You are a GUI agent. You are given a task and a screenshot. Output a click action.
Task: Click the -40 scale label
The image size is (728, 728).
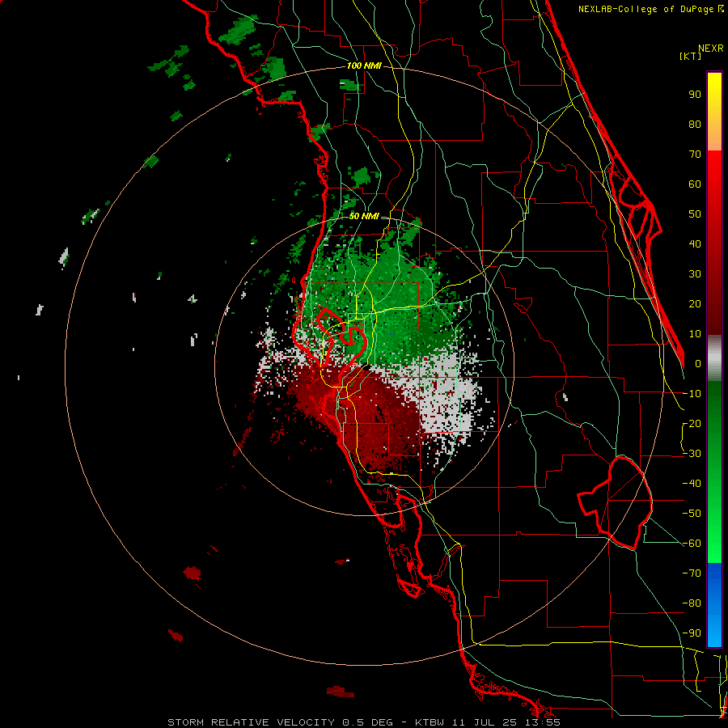click(x=692, y=484)
